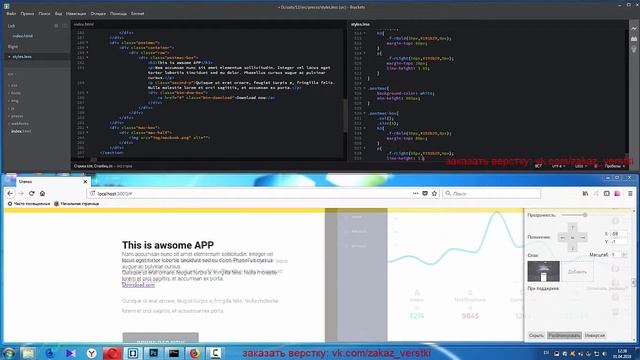This screenshot has width=640, height=360.
Task: Click the Firefox home icon
Action: tap(42, 193)
